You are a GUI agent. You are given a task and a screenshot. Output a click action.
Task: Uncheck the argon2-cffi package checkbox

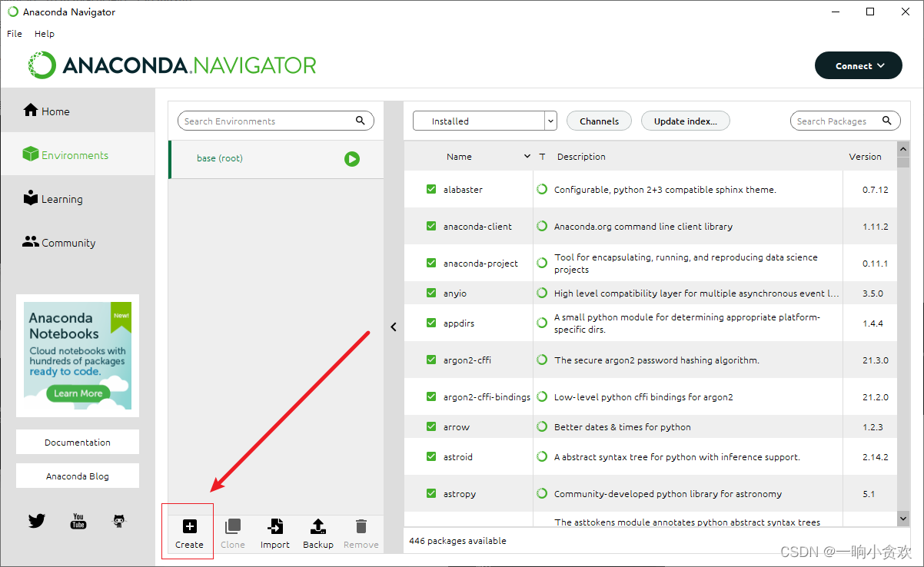431,360
